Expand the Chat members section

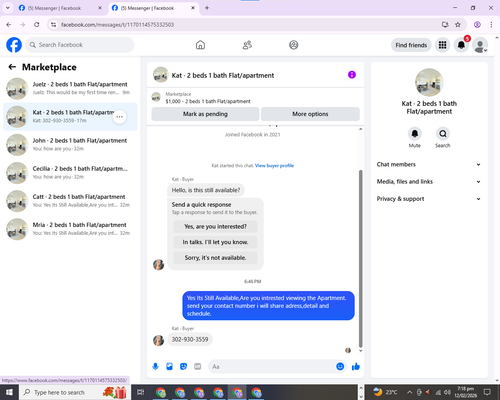pos(429,164)
